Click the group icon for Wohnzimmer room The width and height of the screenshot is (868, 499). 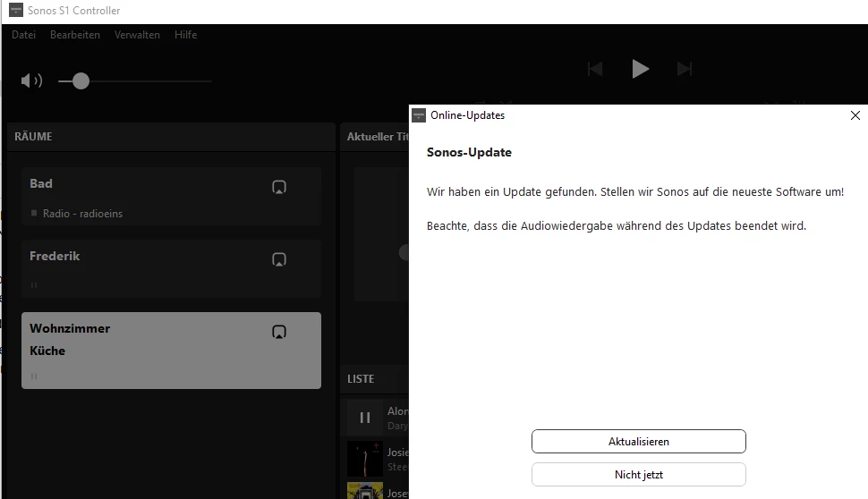tap(279, 332)
